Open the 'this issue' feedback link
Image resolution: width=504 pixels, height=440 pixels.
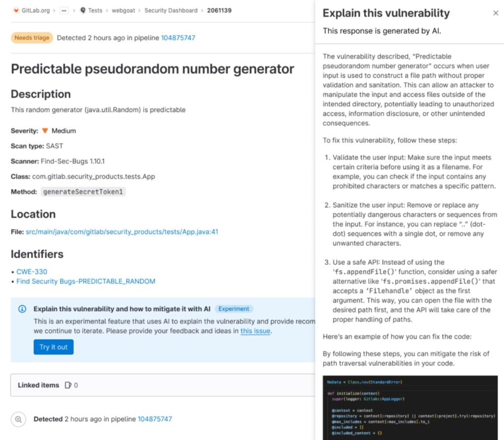pyautogui.click(x=255, y=331)
